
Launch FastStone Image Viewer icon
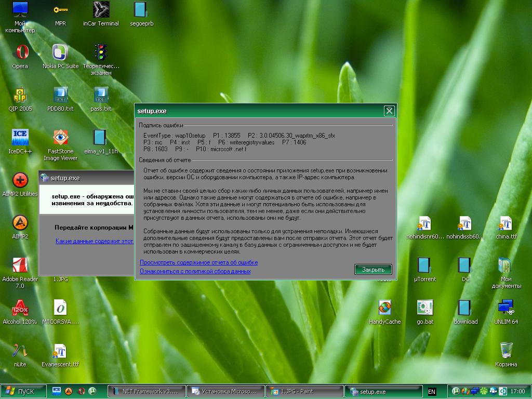point(60,138)
